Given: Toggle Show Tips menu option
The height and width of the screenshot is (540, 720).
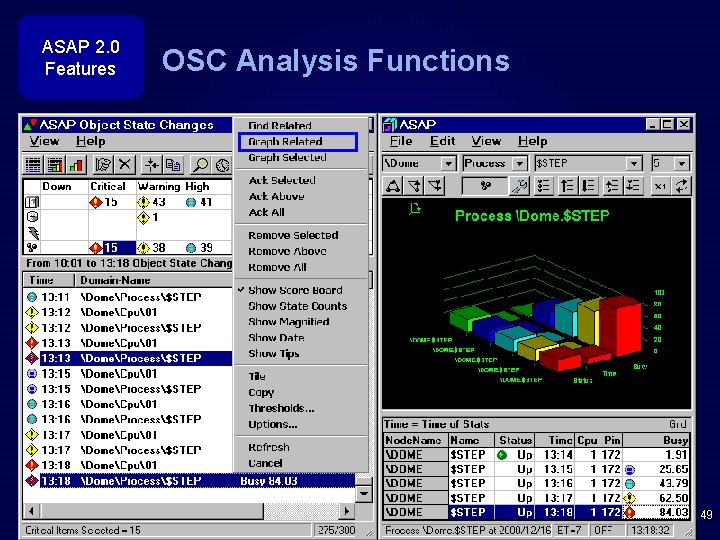Looking at the screenshot, I should click(274, 354).
